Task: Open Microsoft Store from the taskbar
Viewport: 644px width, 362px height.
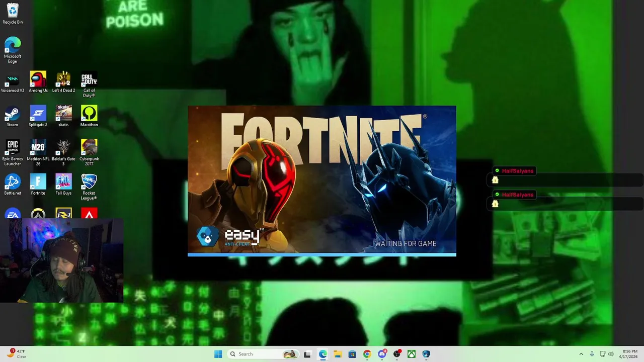Action: coord(352,354)
